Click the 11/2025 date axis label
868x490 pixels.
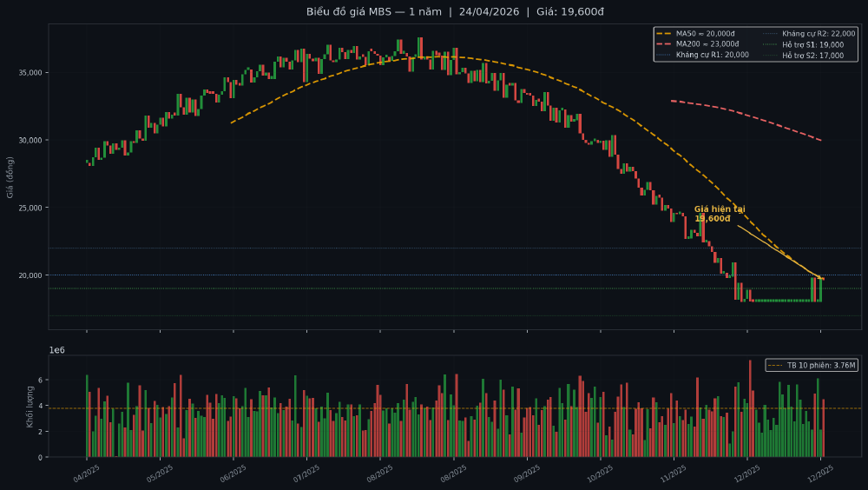(x=674, y=473)
